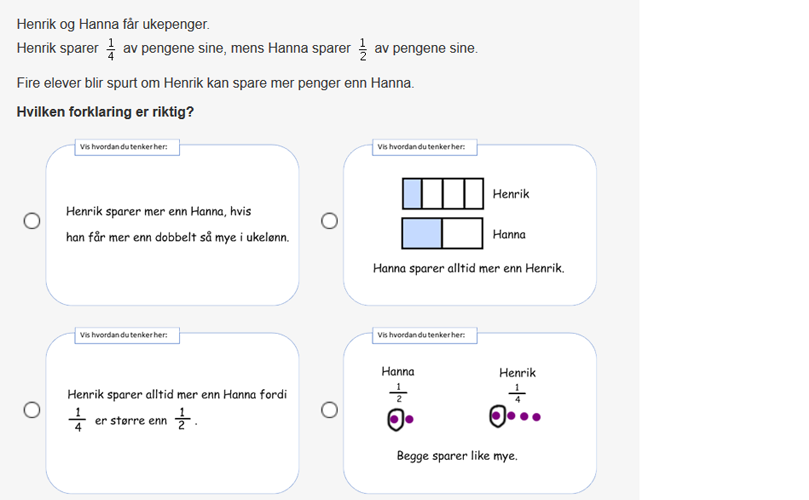Click the blue shaded cell in Henrik's bar

[412, 193]
